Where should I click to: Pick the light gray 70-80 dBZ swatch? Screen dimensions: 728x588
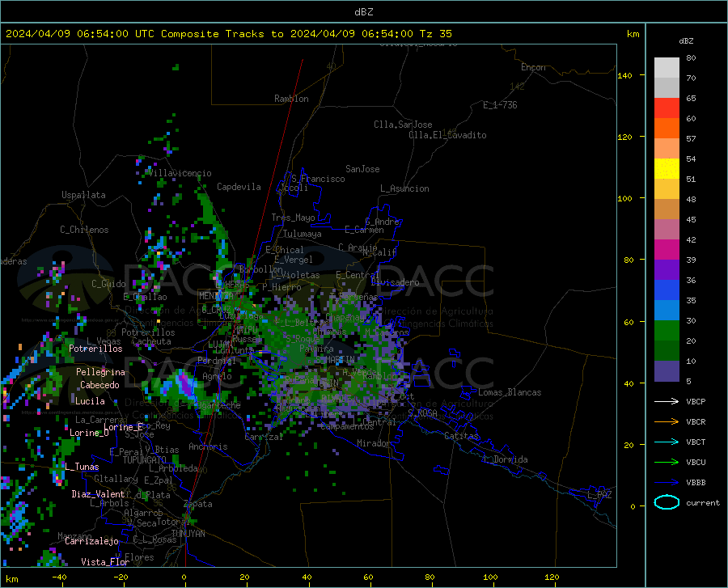click(667, 68)
